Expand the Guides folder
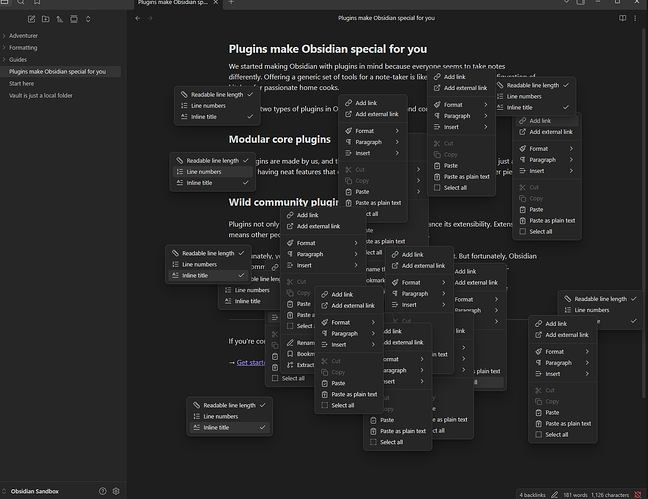This screenshot has width=648, height=499. pyautogui.click(x=19, y=60)
